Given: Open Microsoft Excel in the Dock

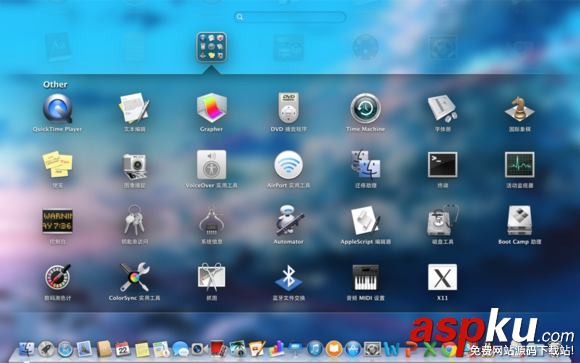Looking at the screenshot, I should [430, 349].
